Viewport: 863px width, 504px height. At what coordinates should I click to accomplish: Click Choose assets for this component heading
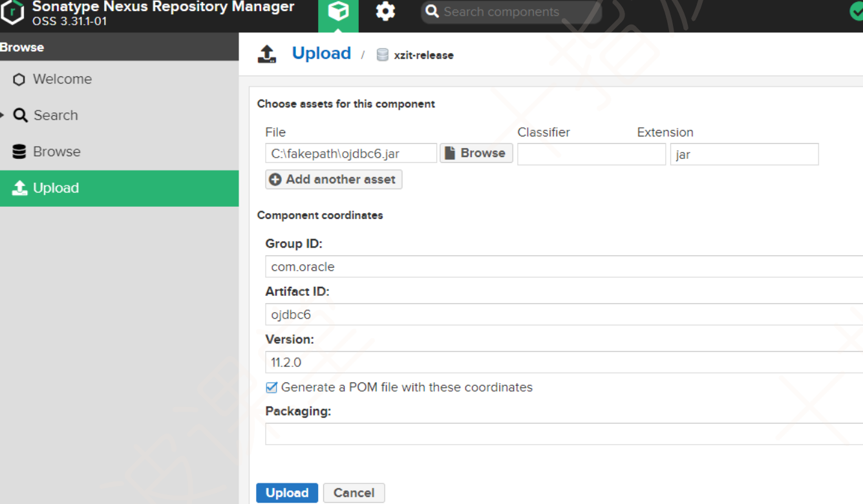tap(346, 104)
